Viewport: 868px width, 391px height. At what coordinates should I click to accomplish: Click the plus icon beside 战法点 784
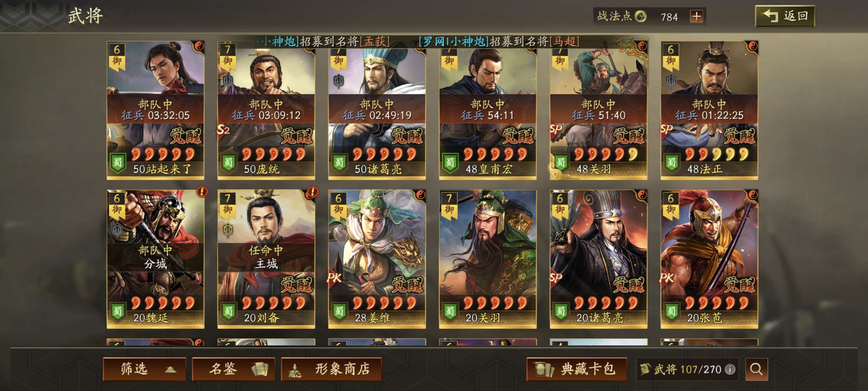pos(697,16)
